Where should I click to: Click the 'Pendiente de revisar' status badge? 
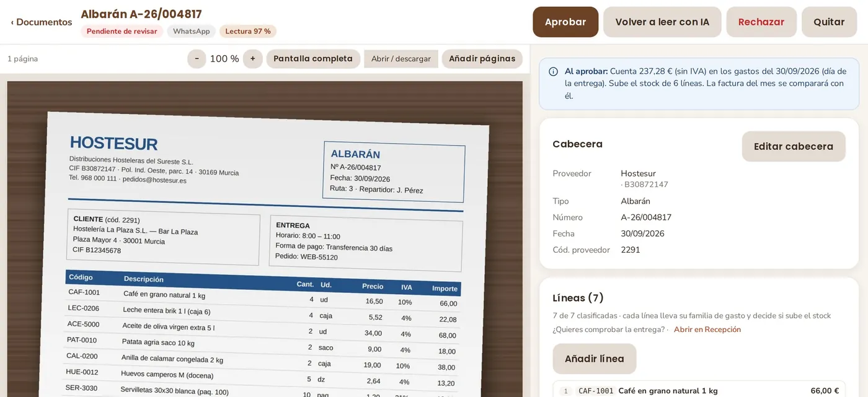(122, 32)
